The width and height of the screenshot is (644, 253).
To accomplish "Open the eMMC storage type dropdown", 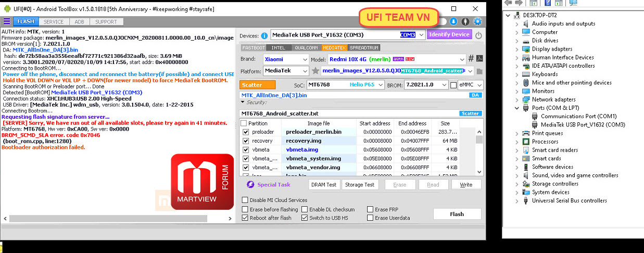I will click(479, 85).
